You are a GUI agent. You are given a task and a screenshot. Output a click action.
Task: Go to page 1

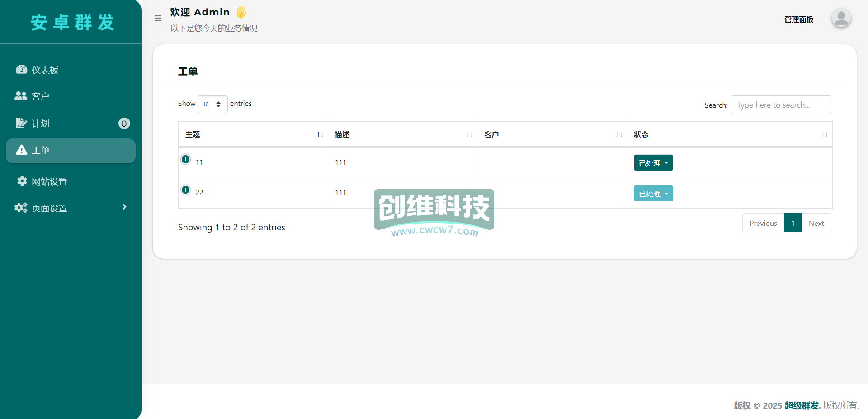[x=793, y=223]
